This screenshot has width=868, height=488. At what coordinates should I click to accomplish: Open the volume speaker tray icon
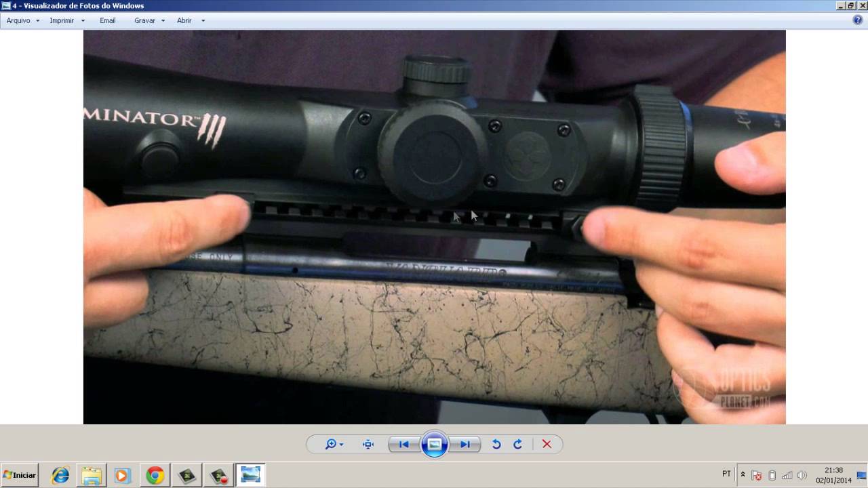(802, 475)
